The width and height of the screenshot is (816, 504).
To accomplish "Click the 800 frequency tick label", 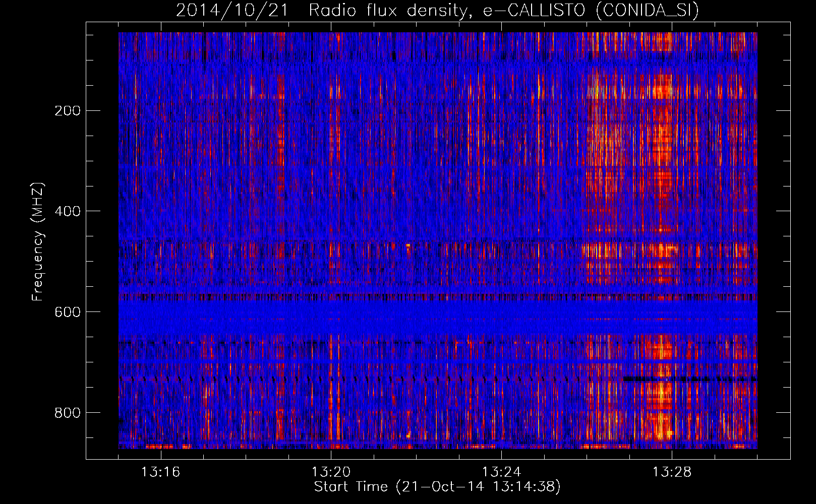I will coord(68,413).
